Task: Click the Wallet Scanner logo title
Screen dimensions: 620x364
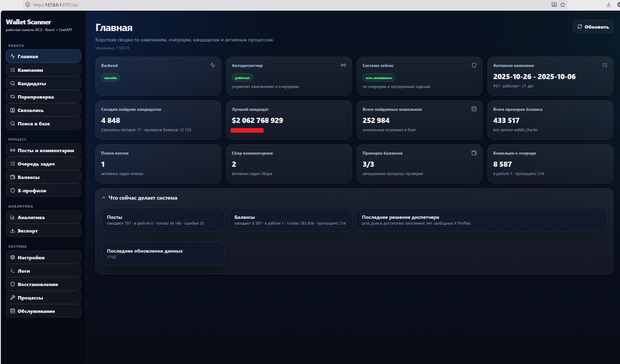Action: tap(28, 22)
